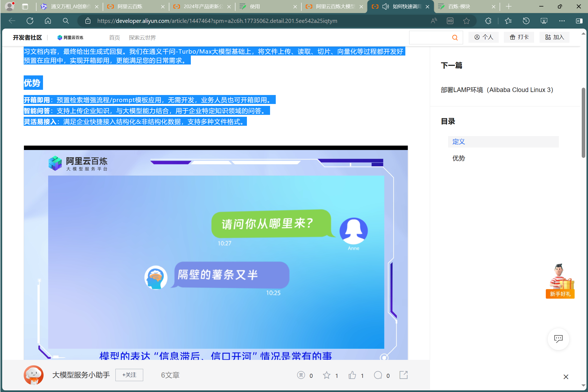The image size is (588, 392).
Task: Click the address bar search icon
Action: click(66, 21)
